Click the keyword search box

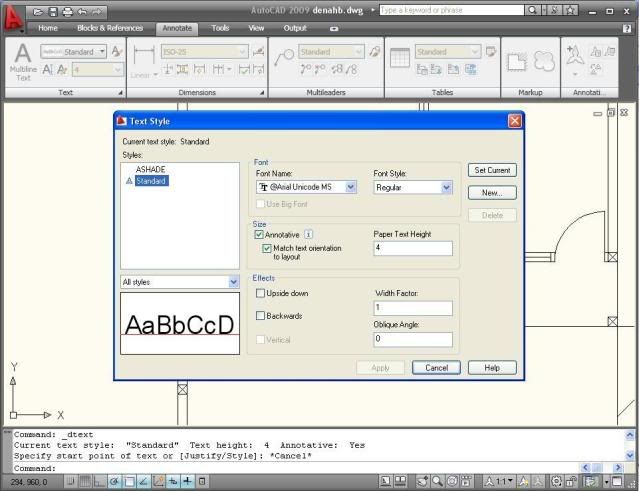pos(452,10)
